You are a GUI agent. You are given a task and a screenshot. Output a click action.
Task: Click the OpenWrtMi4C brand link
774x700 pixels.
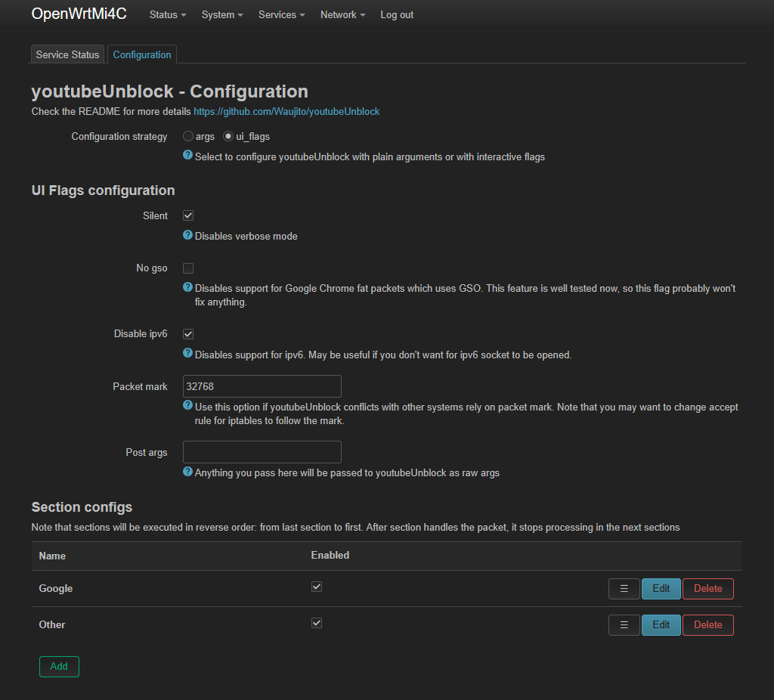(79, 14)
